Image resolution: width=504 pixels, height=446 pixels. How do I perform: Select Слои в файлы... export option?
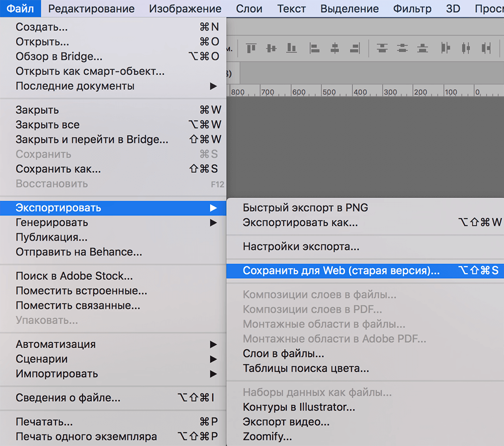tap(283, 354)
